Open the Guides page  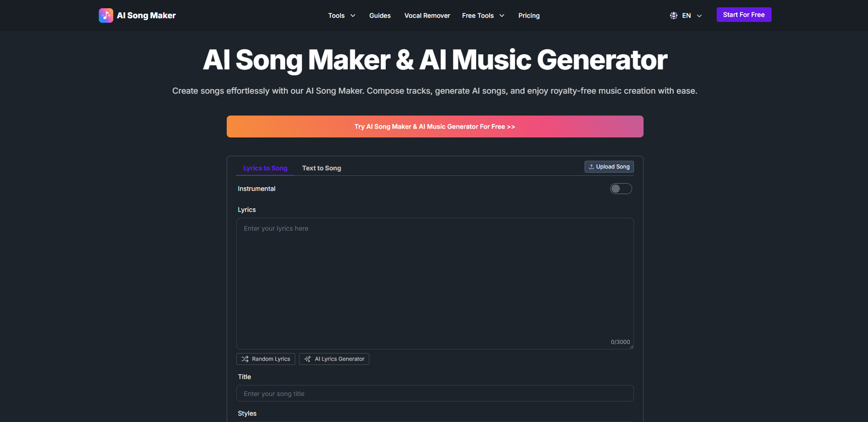click(x=380, y=15)
